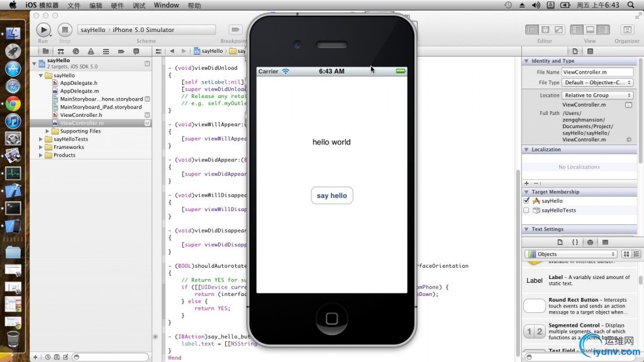Show the Object library
The image size is (644, 362).
(590, 242)
